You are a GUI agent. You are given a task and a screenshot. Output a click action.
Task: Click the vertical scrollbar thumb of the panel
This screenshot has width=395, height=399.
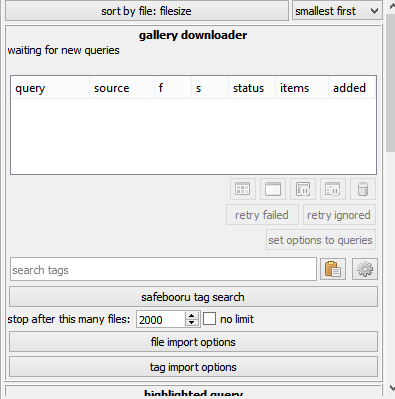[391, 83]
